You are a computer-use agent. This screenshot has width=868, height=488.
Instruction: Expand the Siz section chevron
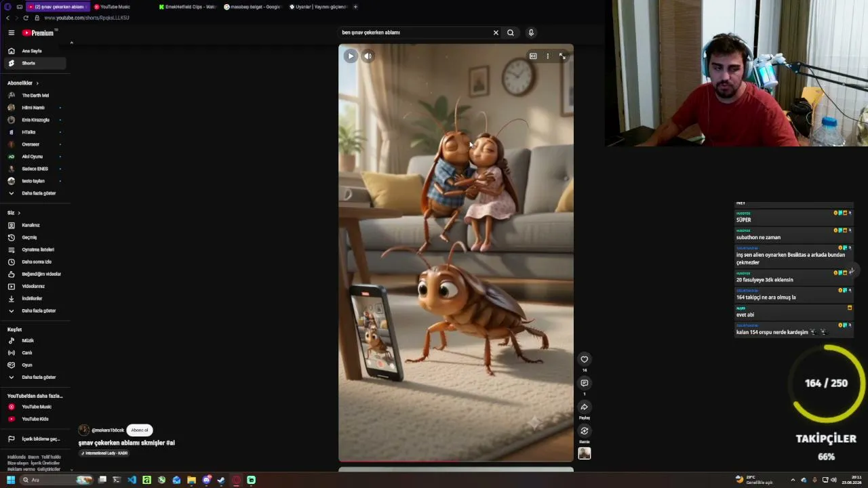point(19,213)
